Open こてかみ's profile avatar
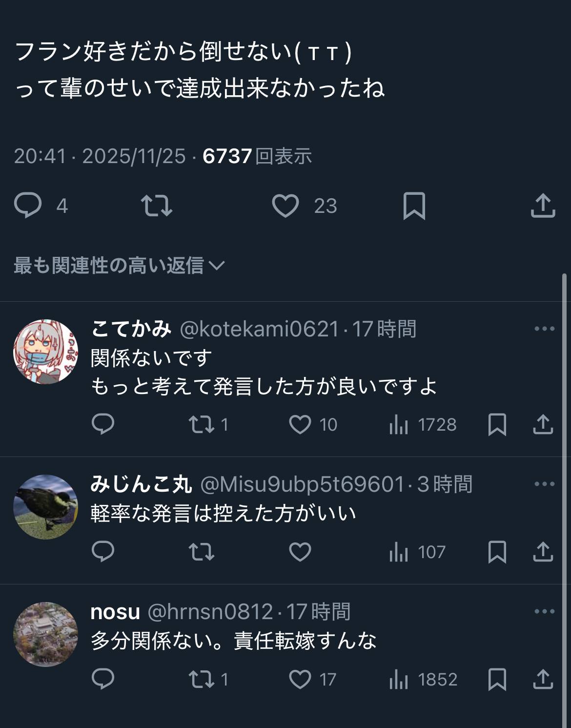571x728 pixels. click(x=45, y=352)
